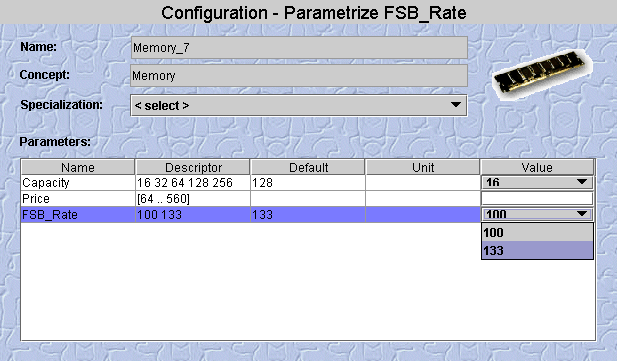Screen dimensions: 617x361
Task: Select the FSB_Rate parameter row
Action: coord(251,215)
